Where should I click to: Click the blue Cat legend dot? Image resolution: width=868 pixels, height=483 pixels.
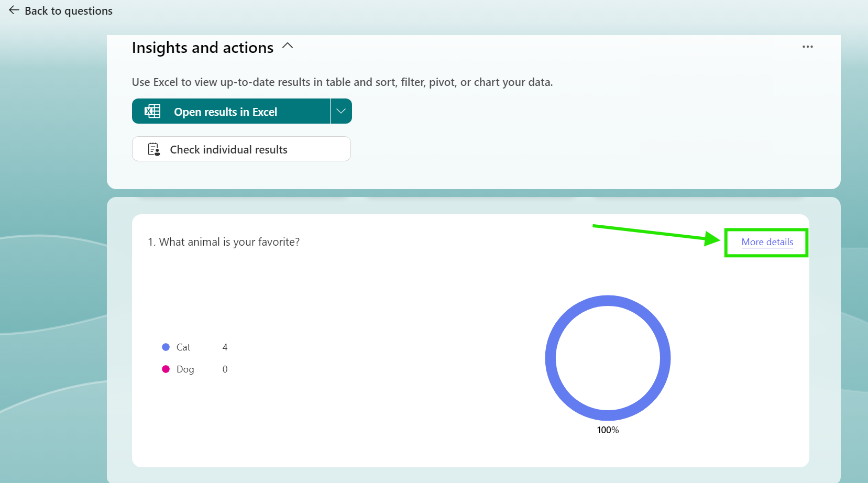click(166, 347)
